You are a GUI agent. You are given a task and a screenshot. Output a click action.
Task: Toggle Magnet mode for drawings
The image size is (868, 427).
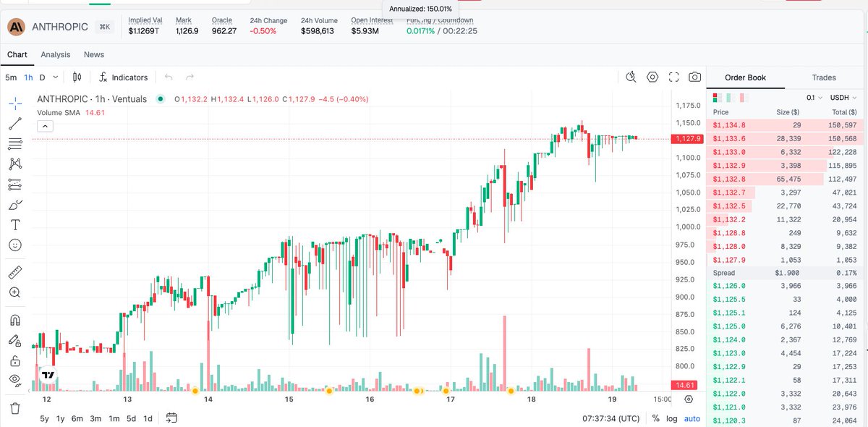click(x=15, y=319)
